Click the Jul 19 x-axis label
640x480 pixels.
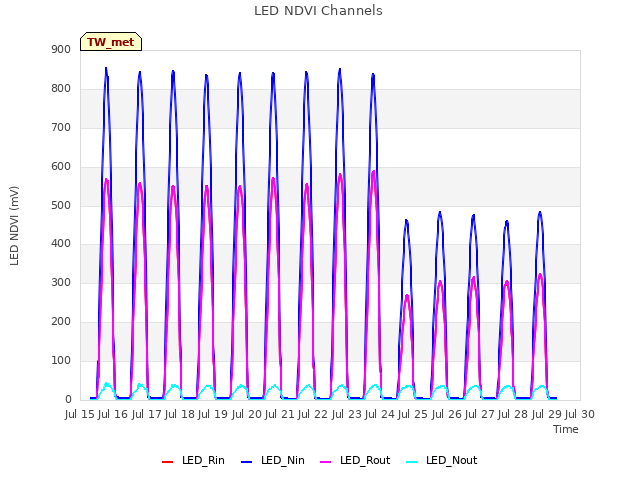pyautogui.click(x=213, y=414)
